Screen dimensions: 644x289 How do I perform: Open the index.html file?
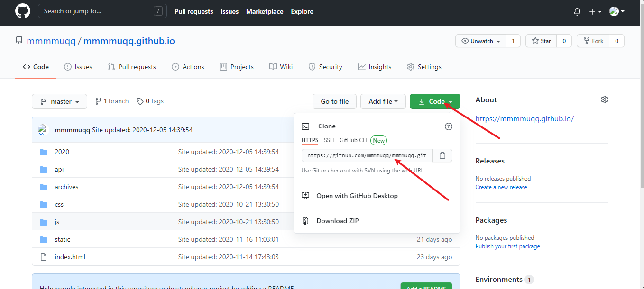coord(70,257)
